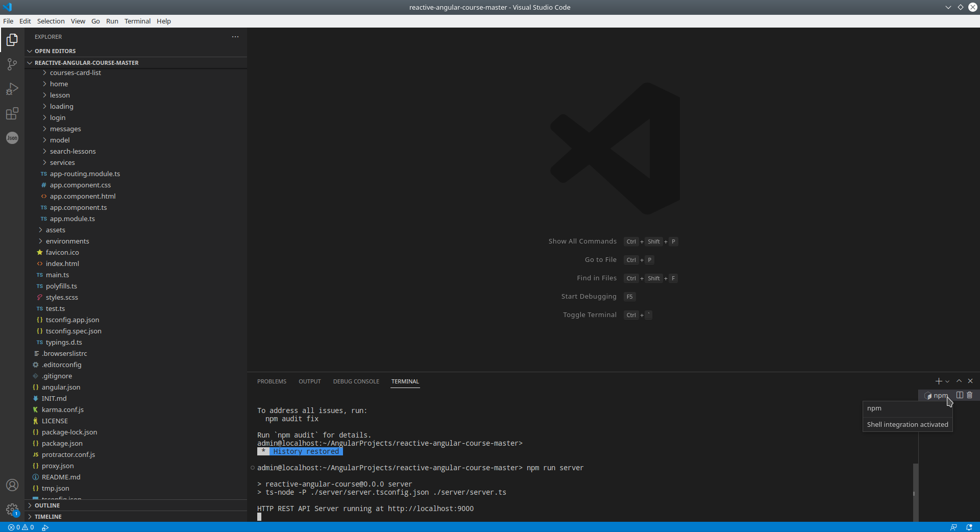Click the ports forwarding icon in status bar
The width and height of the screenshot is (980, 532).
click(x=45, y=527)
